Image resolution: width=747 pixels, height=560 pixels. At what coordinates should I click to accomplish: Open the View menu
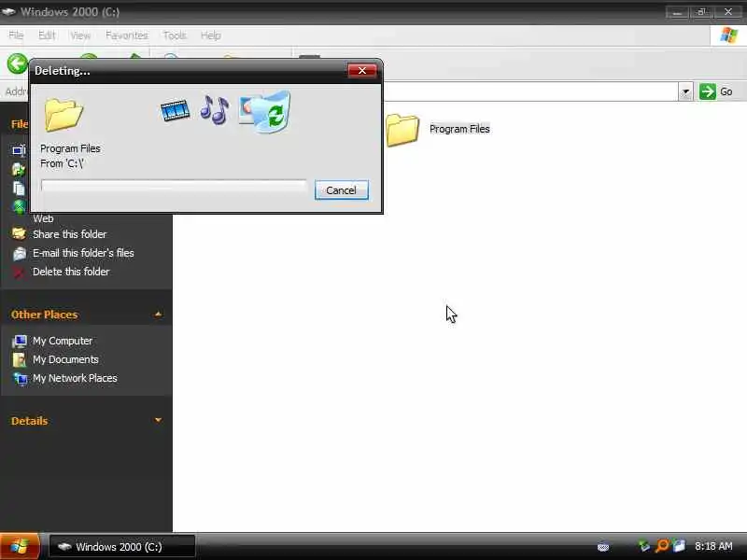[x=80, y=35]
